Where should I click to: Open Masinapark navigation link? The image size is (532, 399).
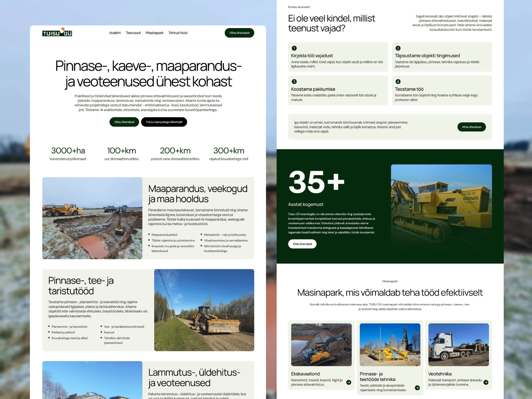(155, 33)
